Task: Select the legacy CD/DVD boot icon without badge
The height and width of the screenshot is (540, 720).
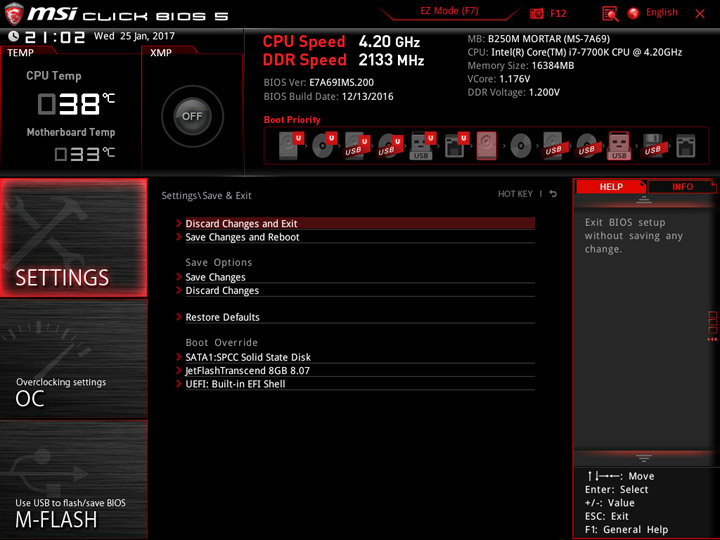Action: [521, 146]
